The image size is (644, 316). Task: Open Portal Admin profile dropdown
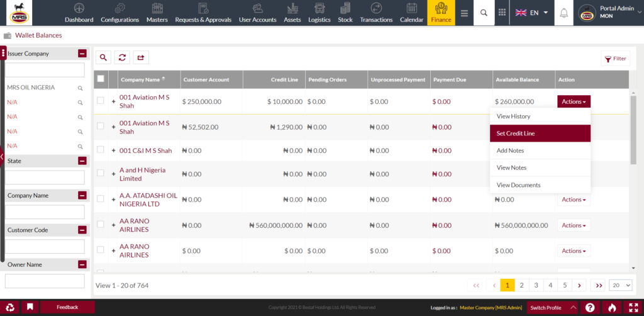pyautogui.click(x=610, y=13)
